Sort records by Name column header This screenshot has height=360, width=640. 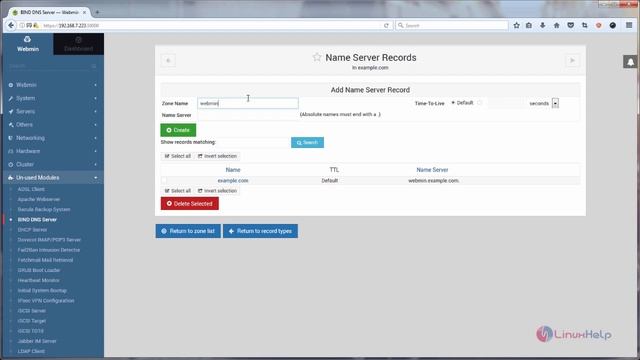pyautogui.click(x=233, y=170)
